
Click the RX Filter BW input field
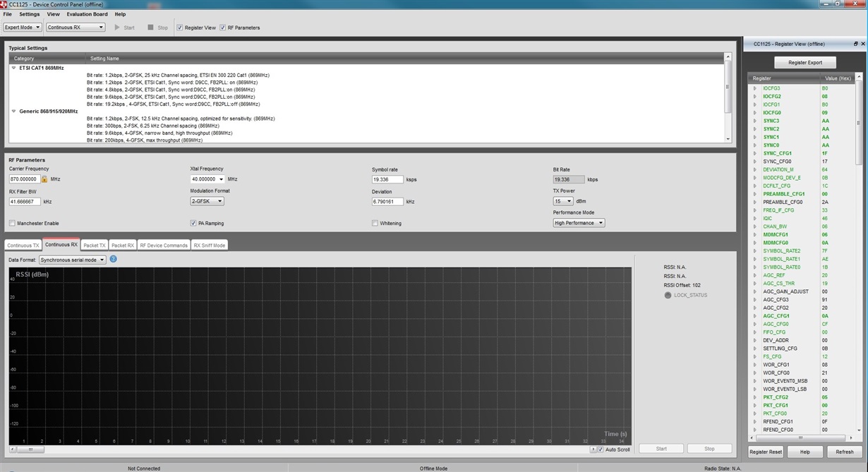pos(25,201)
